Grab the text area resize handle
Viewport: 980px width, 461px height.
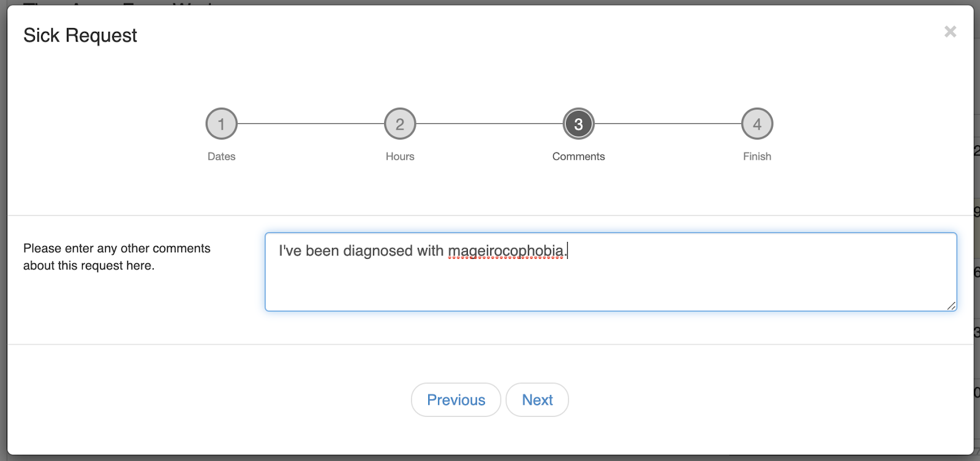tap(951, 305)
